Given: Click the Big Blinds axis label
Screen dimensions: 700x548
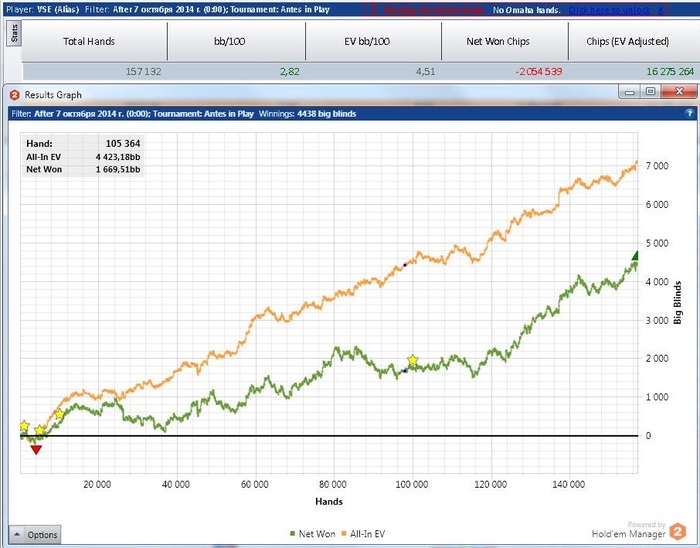Looking at the screenshot, I should point(678,302).
